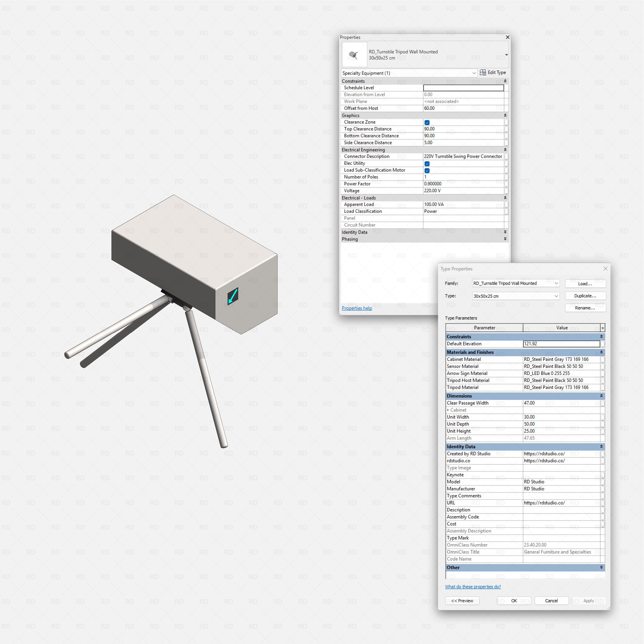The width and height of the screenshot is (644, 644).
Task: Toggle the Elec Utility checkbox
Action: 427,163
